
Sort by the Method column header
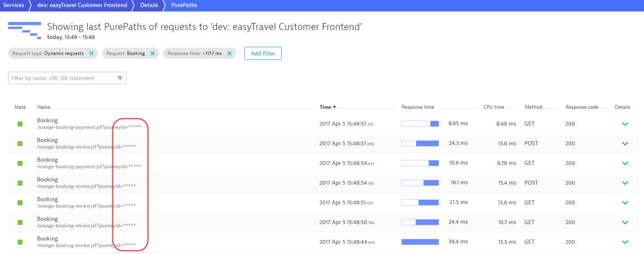533,107
